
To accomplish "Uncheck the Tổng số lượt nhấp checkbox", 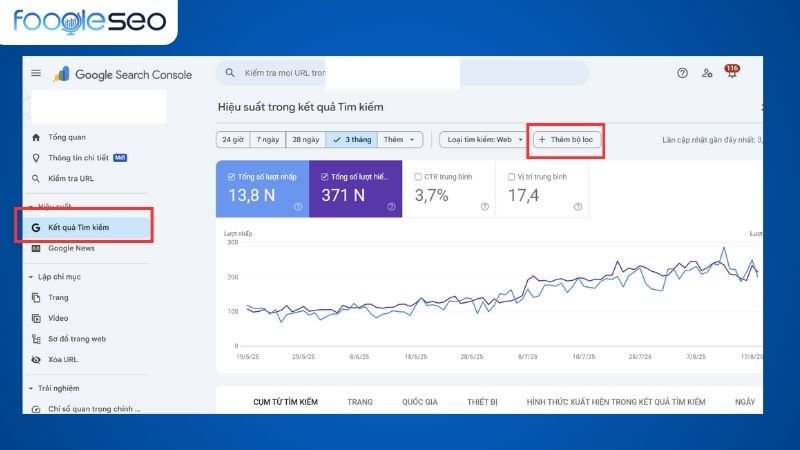I will (231, 177).
